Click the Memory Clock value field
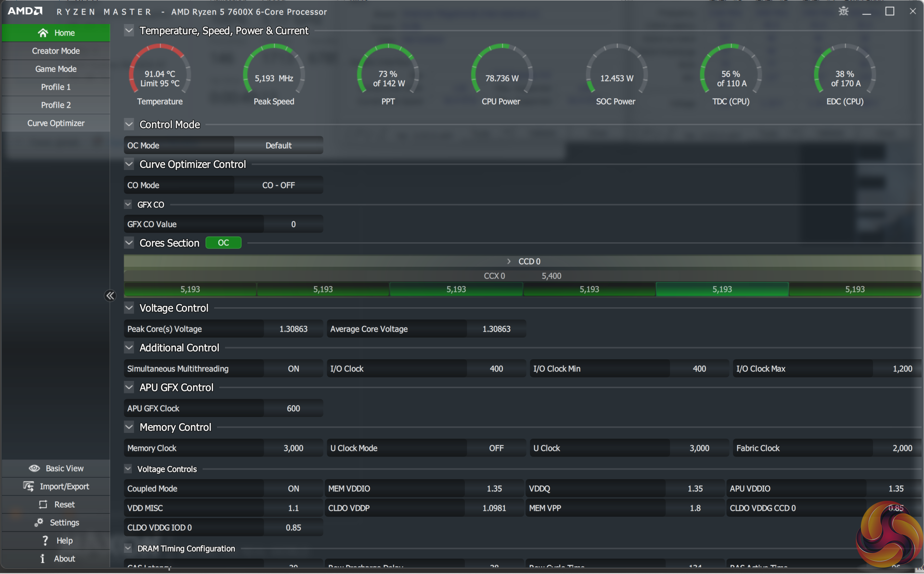 pyautogui.click(x=293, y=448)
